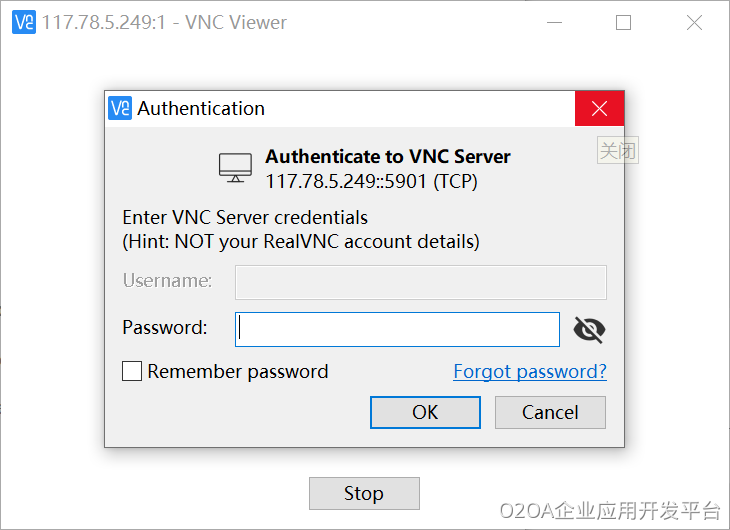Image resolution: width=730 pixels, height=530 pixels.
Task: Click the 117.78.5.249:1 - VNC Viewer title
Action: coord(164,22)
